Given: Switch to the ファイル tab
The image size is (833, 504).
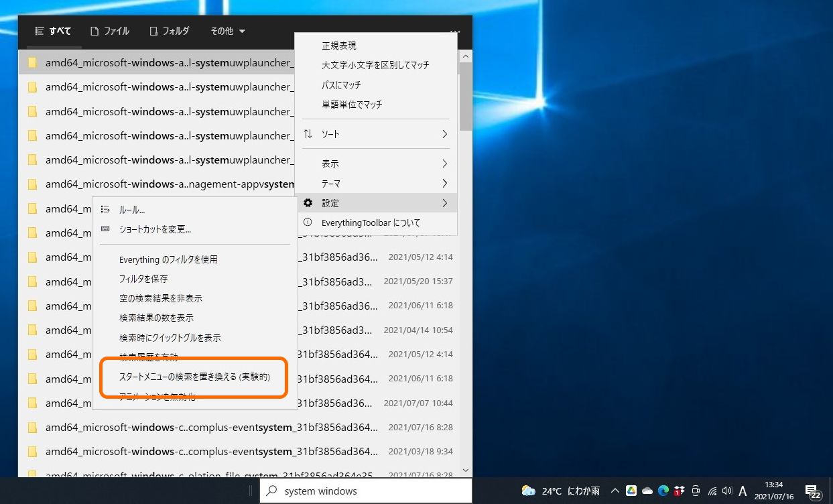Looking at the screenshot, I should tap(109, 31).
